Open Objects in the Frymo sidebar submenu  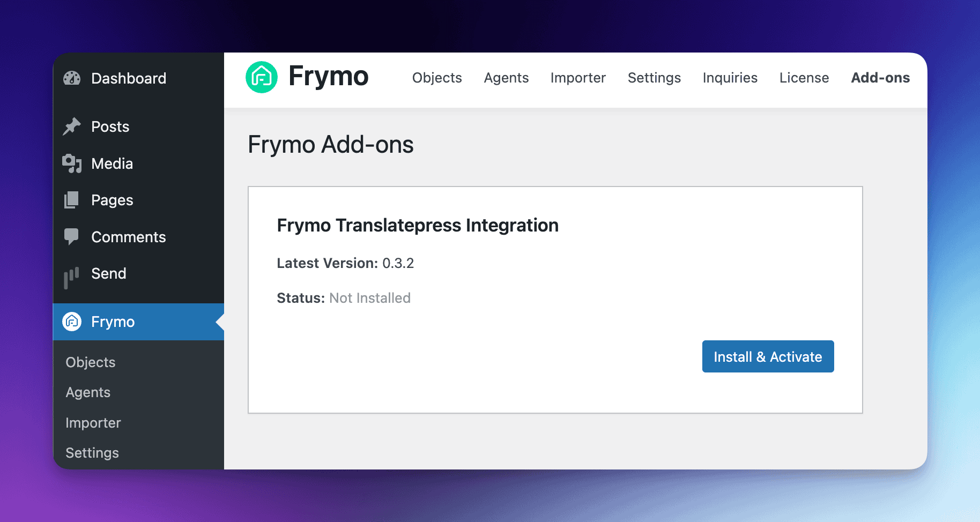pyautogui.click(x=91, y=362)
